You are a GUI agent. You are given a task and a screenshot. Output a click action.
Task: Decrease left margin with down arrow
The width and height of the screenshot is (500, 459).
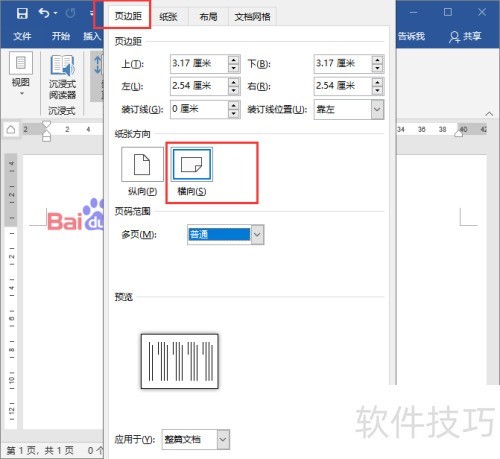pos(234,91)
